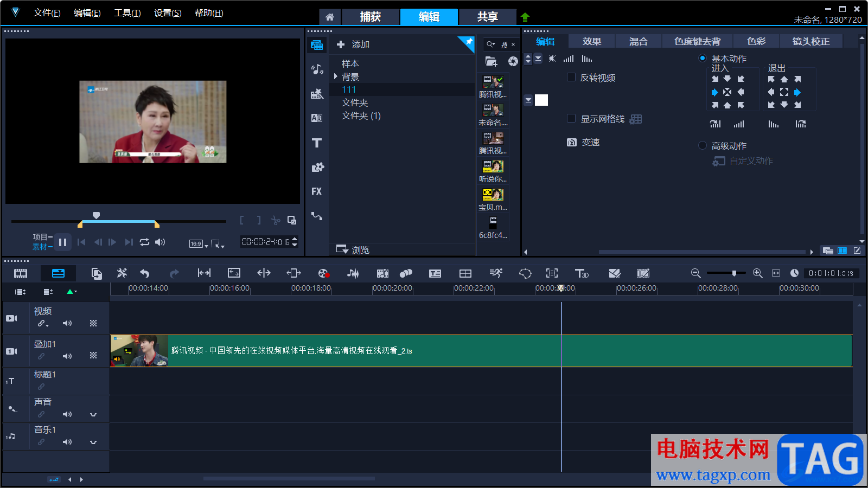Open the track height green arrow dropdown
Screen dimensions: 868x488
[72, 292]
